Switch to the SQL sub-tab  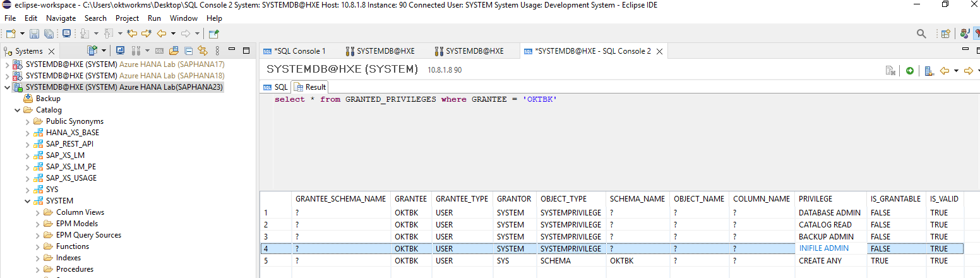pos(275,87)
